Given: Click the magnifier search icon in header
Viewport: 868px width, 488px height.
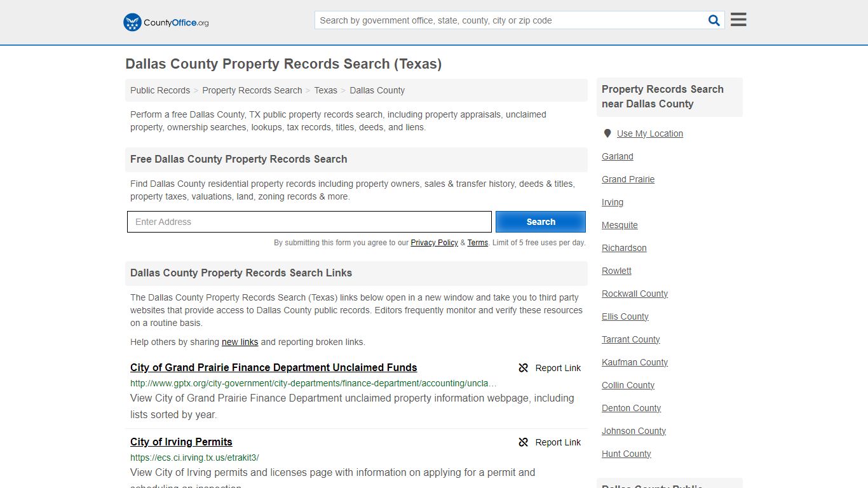Looking at the screenshot, I should (714, 20).
